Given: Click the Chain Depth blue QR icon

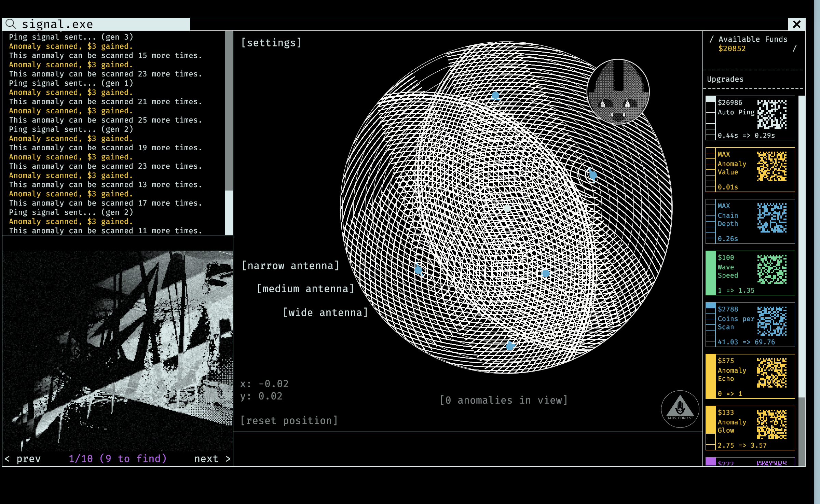Looking at the screenshot, I should coord(772,218).
